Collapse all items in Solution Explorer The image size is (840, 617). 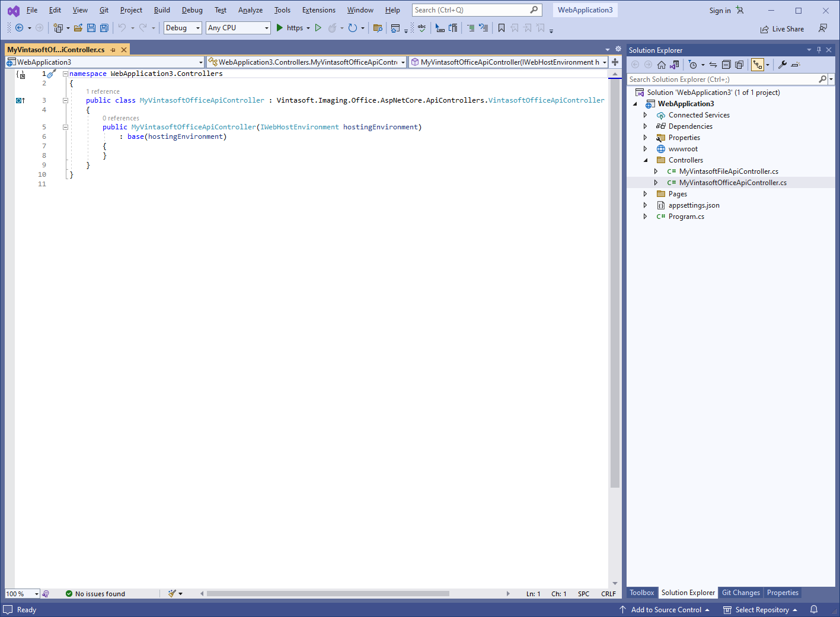click(726, 65)
